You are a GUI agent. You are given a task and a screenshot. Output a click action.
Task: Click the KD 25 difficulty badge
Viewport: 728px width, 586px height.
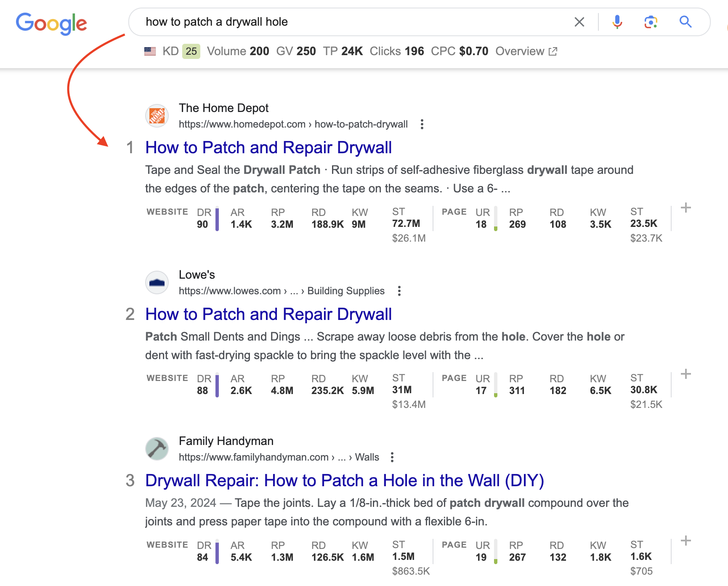pyautogui.click(x=191, y=51)
